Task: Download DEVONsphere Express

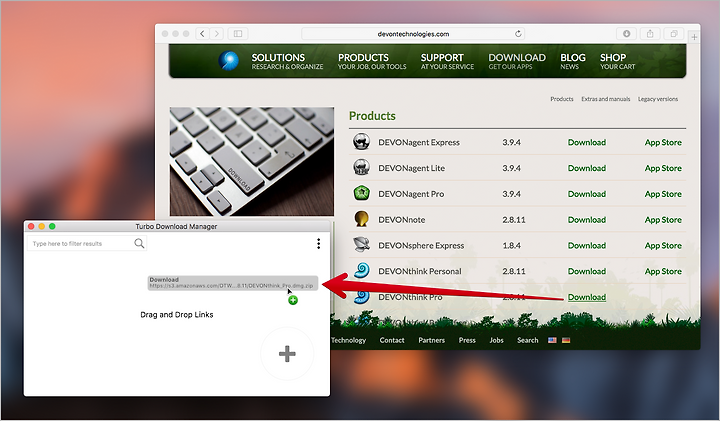Action: coord(587,245)
